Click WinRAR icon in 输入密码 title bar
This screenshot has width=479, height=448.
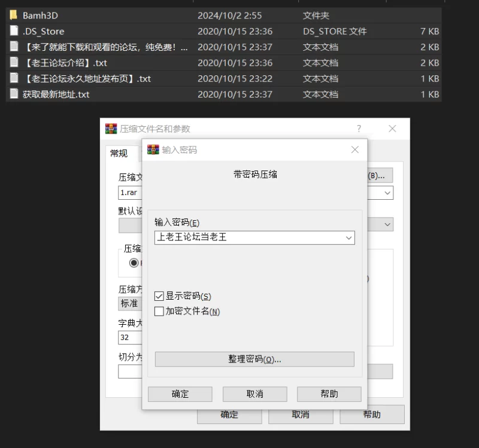click(x=153, y=150)
